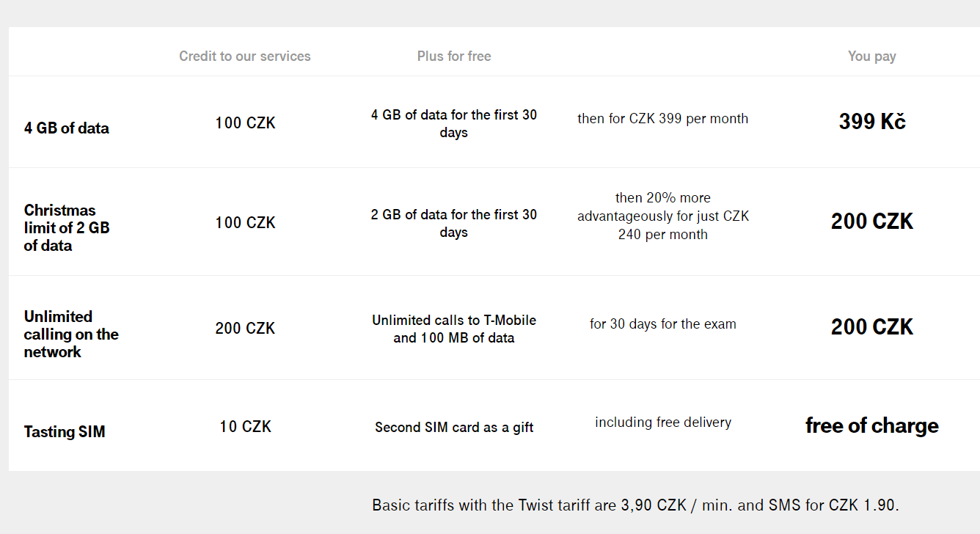This screenshot has width=980, height=534.
Task: Click 'then for CZK 399 per month' note
Action: click(x=663, y=119)
